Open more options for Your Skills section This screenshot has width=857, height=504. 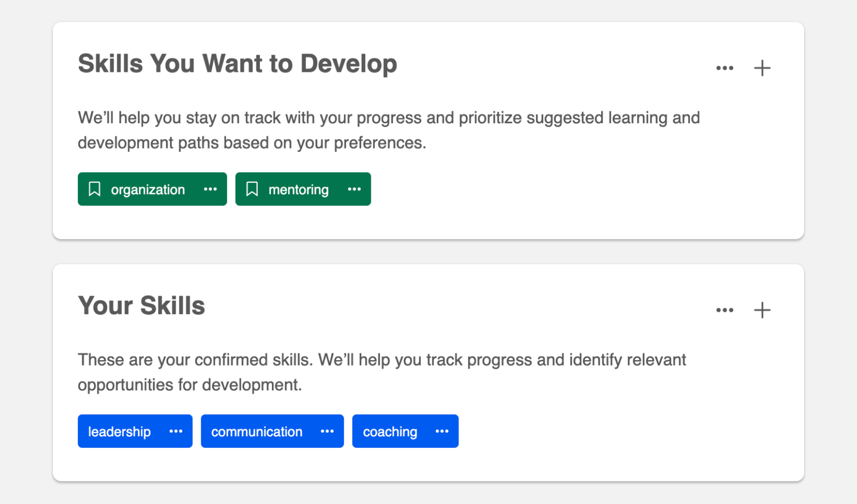coord(724,310)
